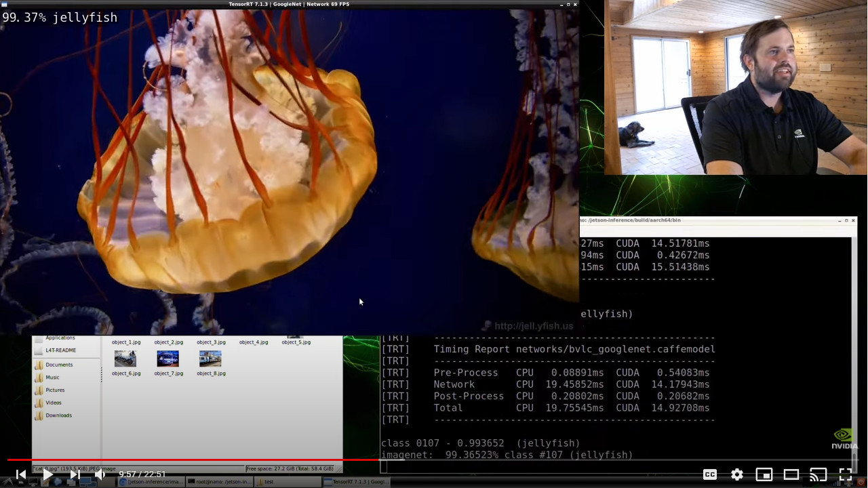Go to the previous video
This screenshot has width=868, height=488.
(20, 474)
